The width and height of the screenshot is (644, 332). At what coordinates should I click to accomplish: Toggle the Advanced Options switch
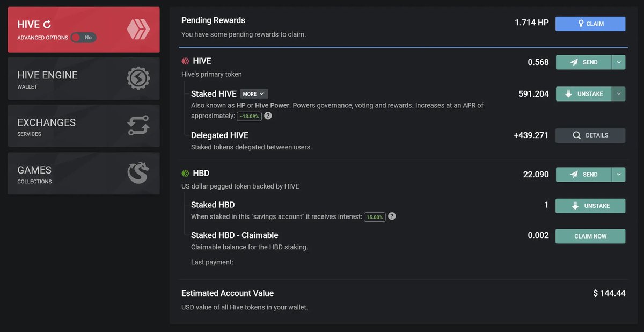[x=84, y=38]
